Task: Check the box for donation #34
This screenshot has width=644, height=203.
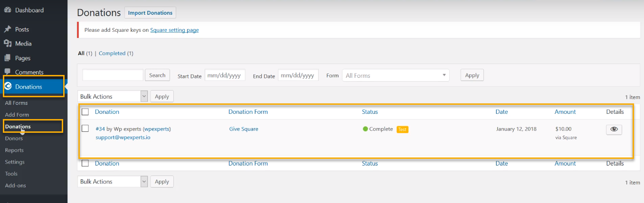Action: click(x=85, y=129)
